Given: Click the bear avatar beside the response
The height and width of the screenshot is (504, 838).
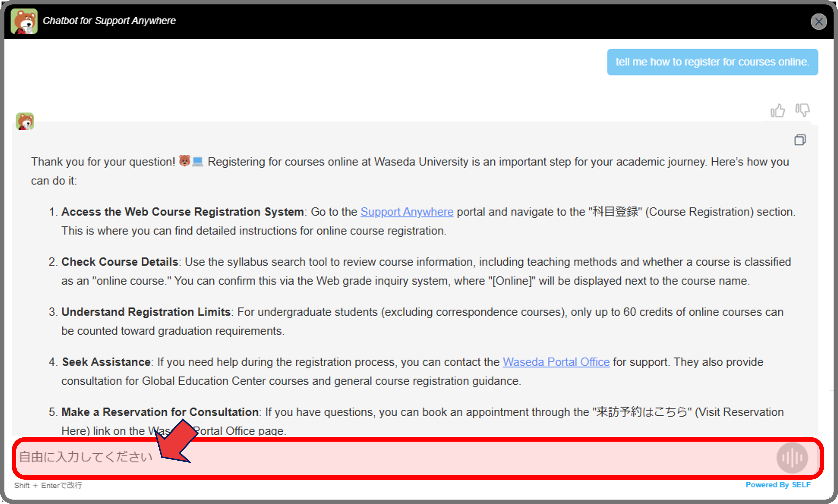Looking at the screenshot, I should 25,121.
